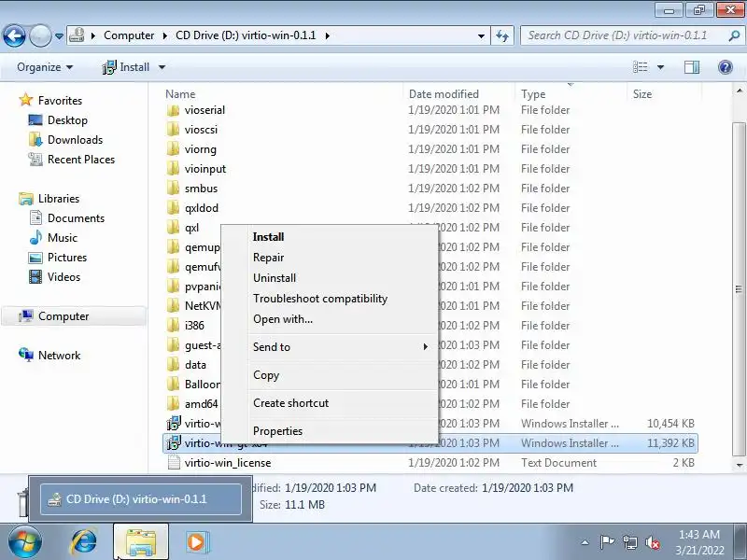Sort by the Type column header
The width and height of the screenshot is (747, 560).
click(533, 94)
